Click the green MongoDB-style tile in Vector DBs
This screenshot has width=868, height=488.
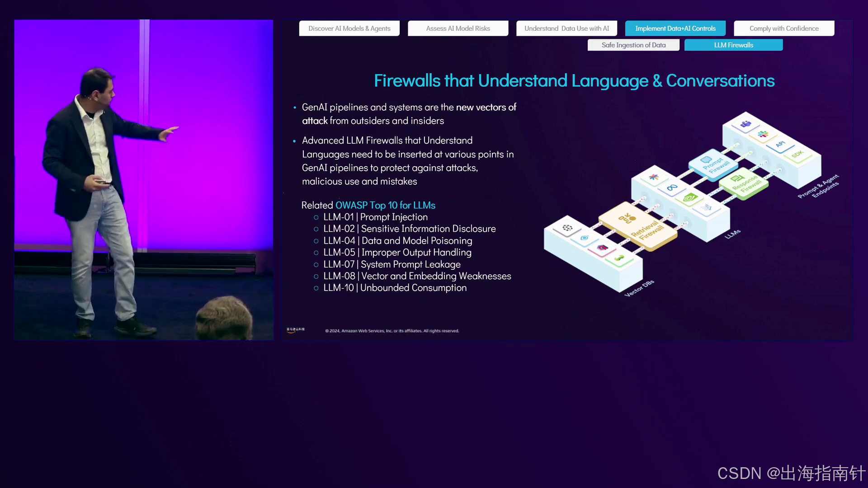(619, 258)
